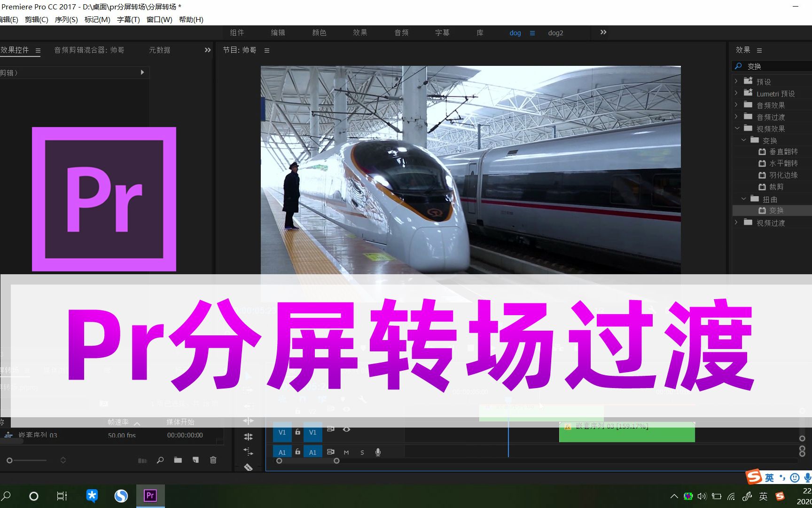
Task: Open the 字幕(T) menu
Action: 128,19
